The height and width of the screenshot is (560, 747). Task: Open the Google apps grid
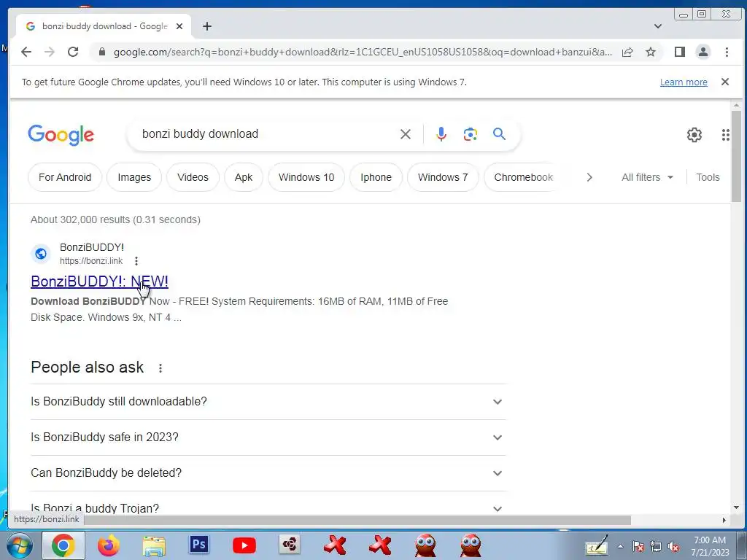[726, 135]
